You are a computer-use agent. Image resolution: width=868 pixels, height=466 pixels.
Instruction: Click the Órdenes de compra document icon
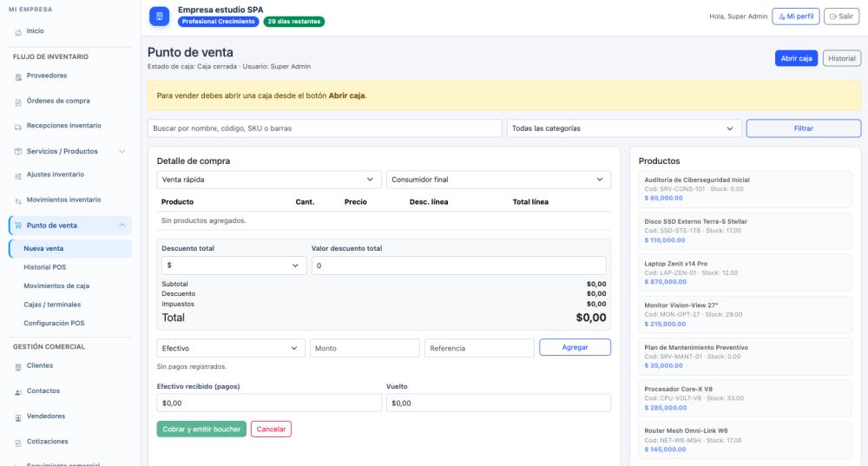click(x=18, y=102)
